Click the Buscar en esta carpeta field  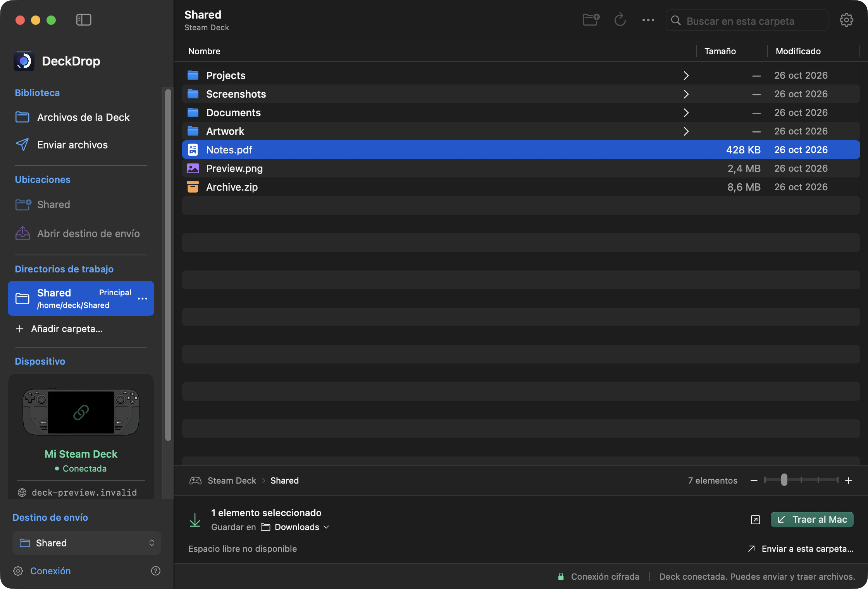click(x=747, y=21)
